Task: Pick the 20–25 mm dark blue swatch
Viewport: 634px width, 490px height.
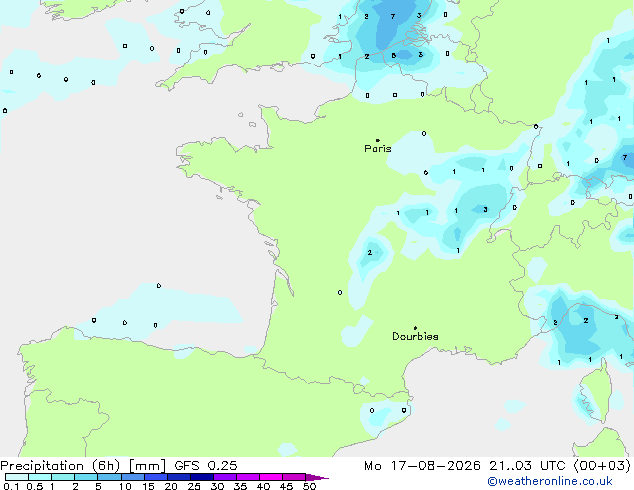Action: point(179,477)
